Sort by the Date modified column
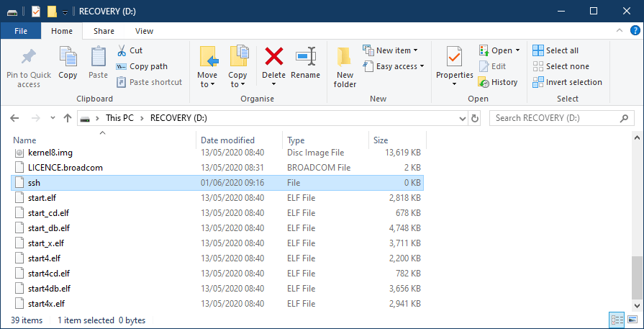 [227, 140]
